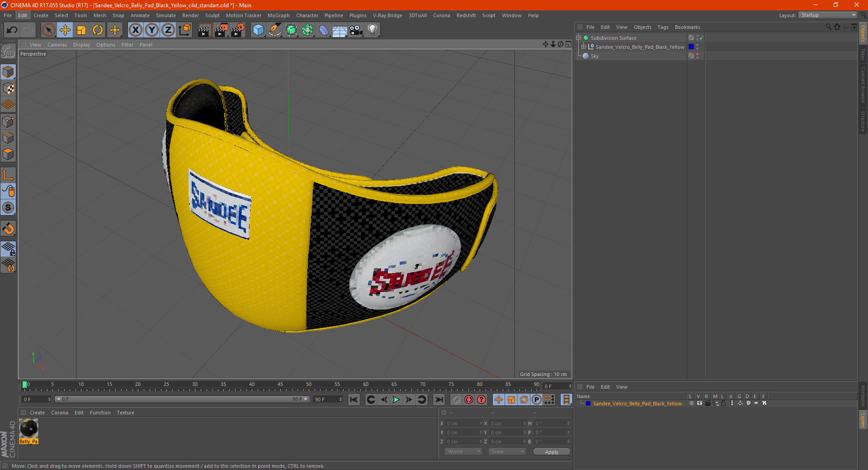Open the vertical Content Browser tab

coord(863,85)
